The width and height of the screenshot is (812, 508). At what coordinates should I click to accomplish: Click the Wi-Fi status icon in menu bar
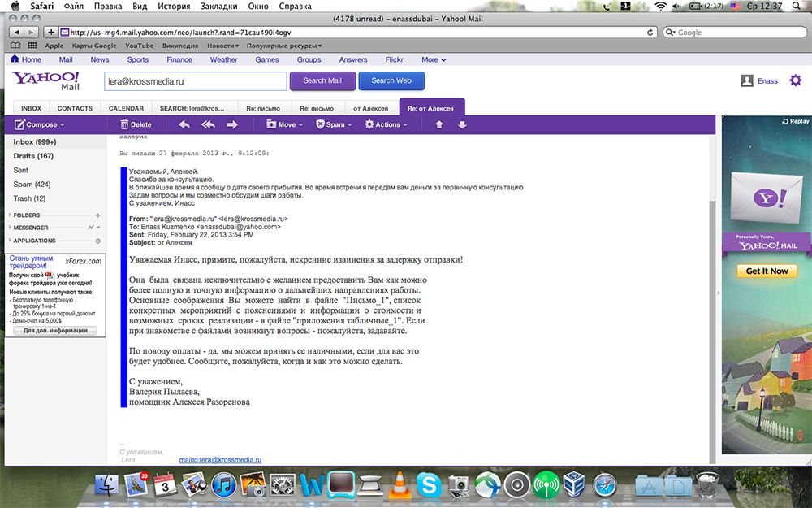click(x=660, y=7)
